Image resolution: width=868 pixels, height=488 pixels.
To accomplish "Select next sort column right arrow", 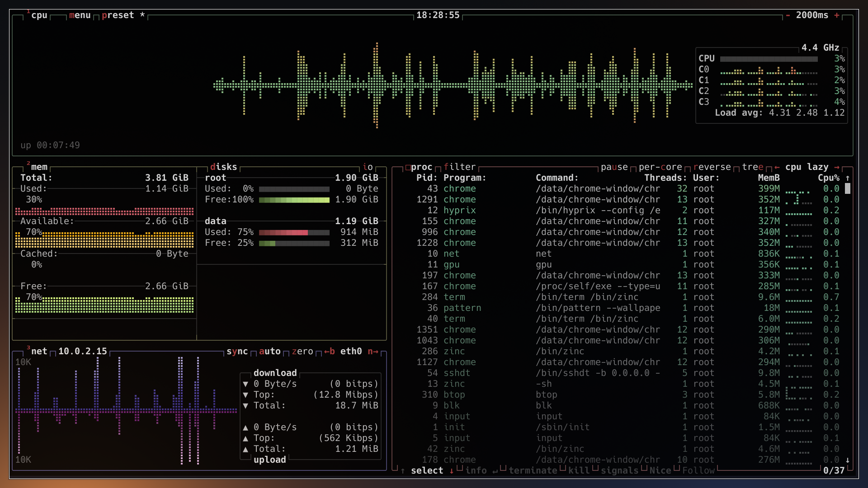I will 837,167.
